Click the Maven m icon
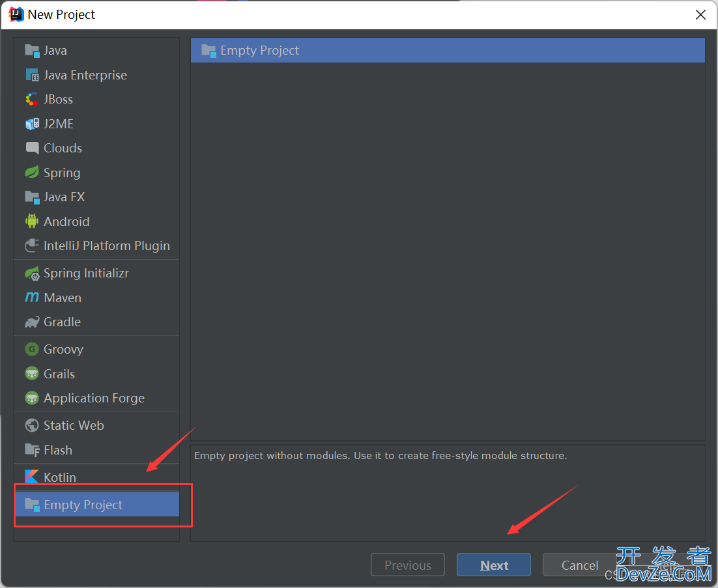Image resolution: width=718 pixels, height=588 pixels. click(32, 298)
